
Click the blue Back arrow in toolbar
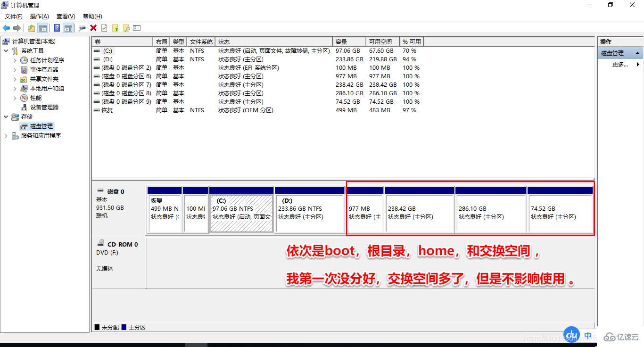6,28
